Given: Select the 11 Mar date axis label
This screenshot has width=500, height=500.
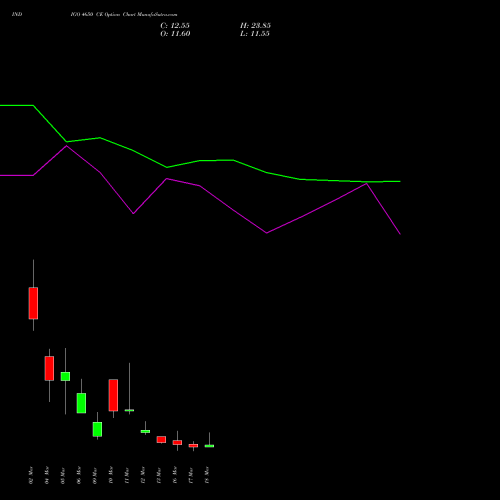Looking at the screenshot, I should coord(127,475).
